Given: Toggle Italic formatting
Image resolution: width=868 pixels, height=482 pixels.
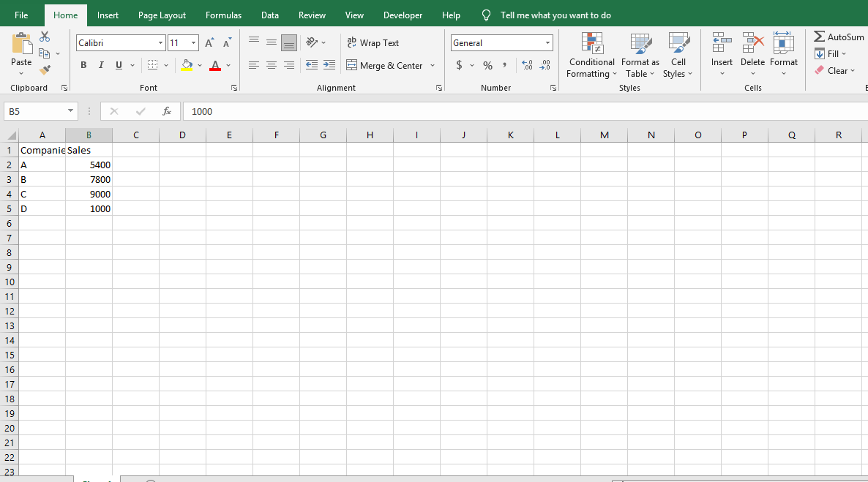Looking at the screenshot, I should pyautogui.click(x=101, y=65).
